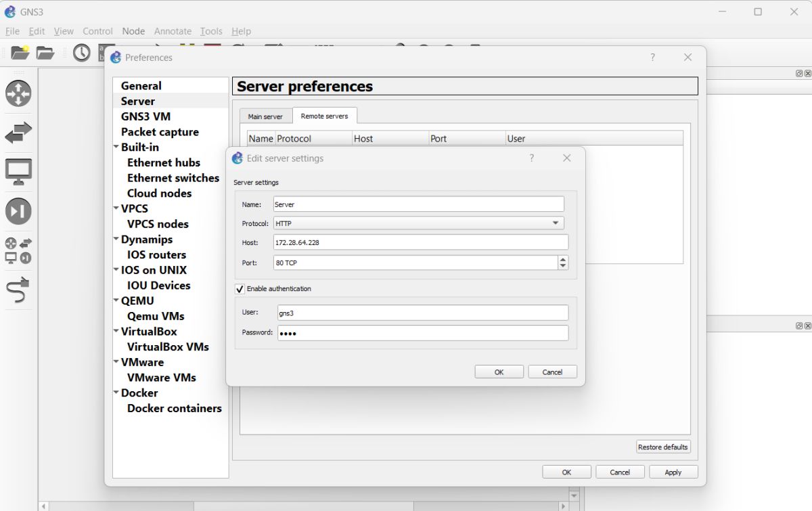Browse switches in the device sidebar
Viewport: 812px width, 511px height.
click(x=18, y=133)
